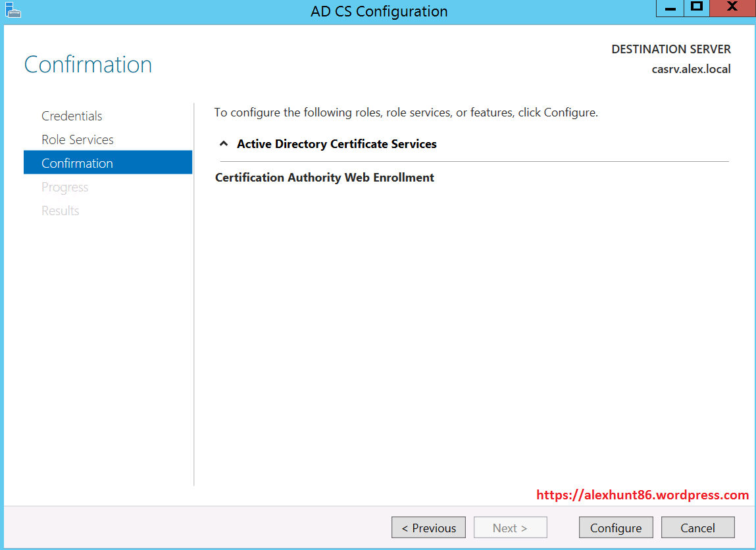This screenshot has width=756, height=550.
Task: Select the highlighted Confirmation step in sidebar
Action: tap(77, 163)
